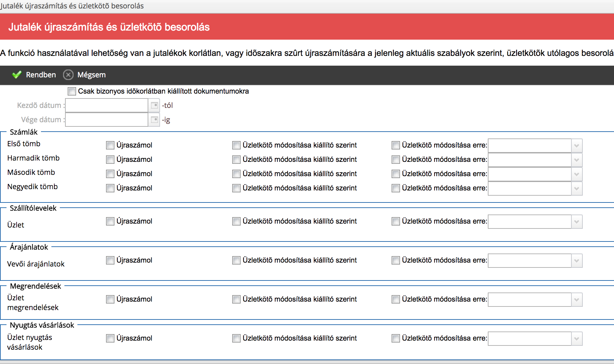Confirm with the Rendben button label
Screen dimensions: 614x364
(41, 75)
